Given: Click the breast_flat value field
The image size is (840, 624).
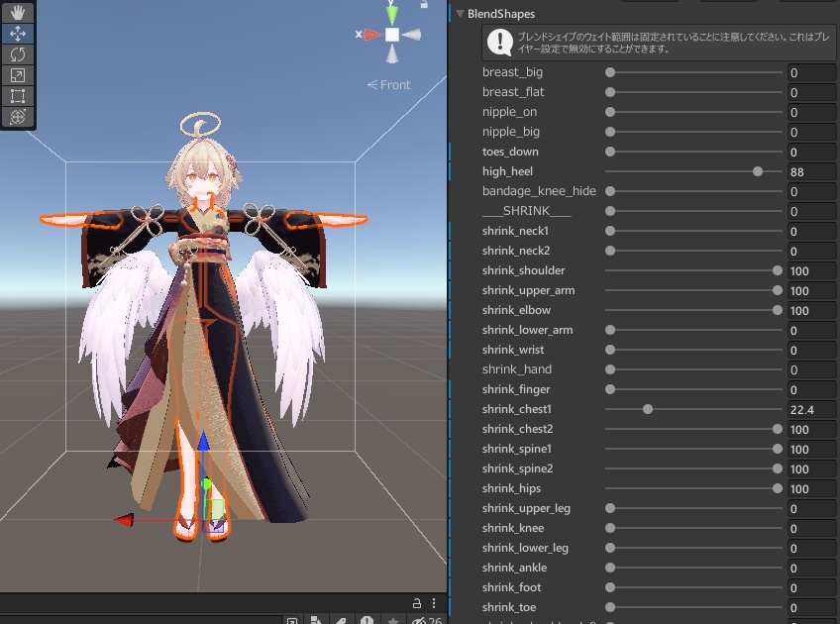Looking at the screenshot, I should (x=811, y=93).
